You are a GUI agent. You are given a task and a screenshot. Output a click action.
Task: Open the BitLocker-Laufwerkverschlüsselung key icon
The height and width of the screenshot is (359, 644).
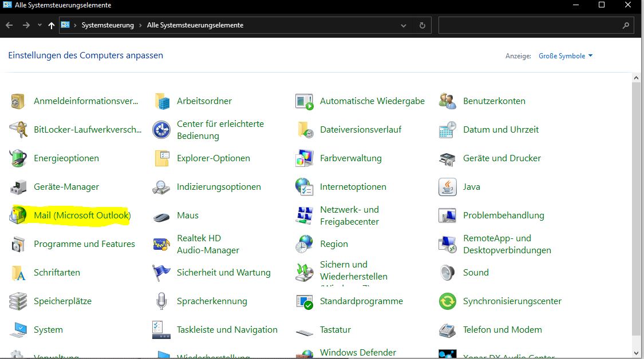(x=18, y=130)
